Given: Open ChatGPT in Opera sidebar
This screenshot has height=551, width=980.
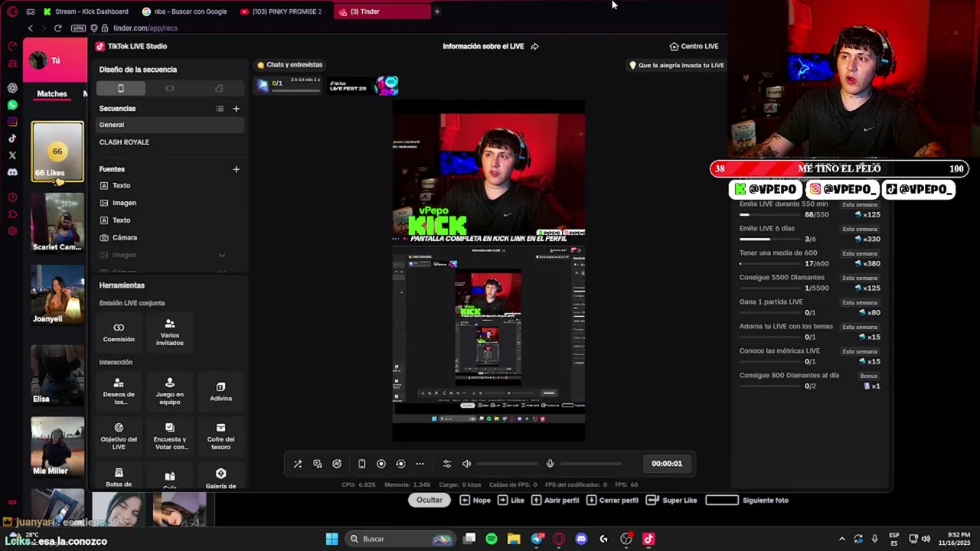Looking at the screenshot, I should (x=12, y=88).
